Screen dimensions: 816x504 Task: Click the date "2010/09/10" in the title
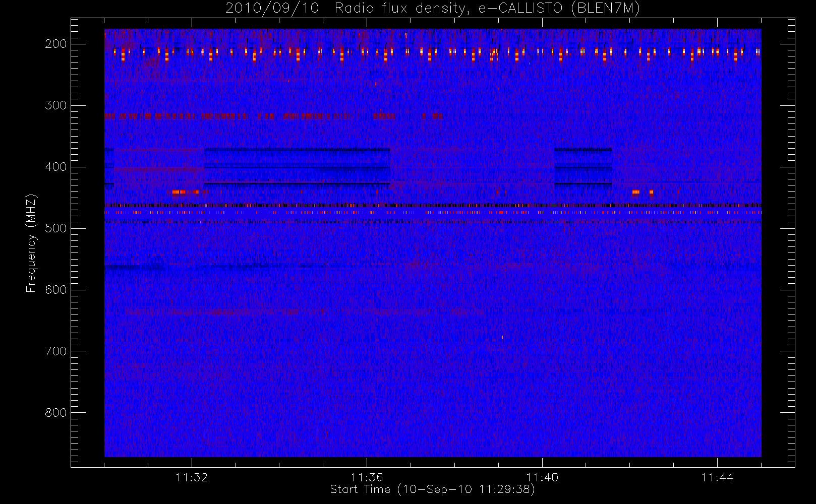(272, 9)
